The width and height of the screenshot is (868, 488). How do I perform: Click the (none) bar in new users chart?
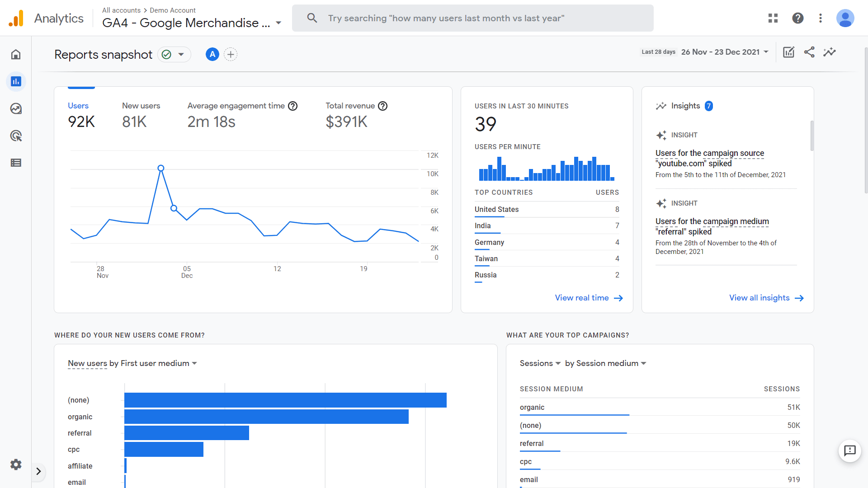click(285, 400)
